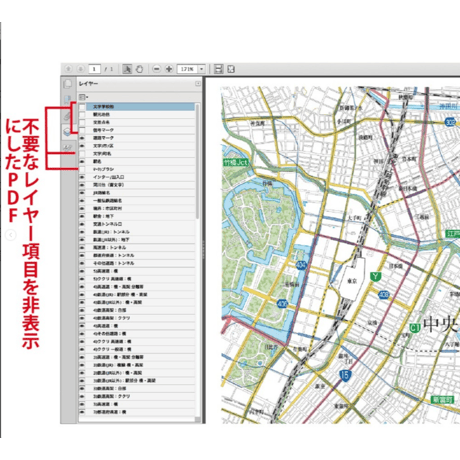460x460 pixels.
Task: Show the highlighted top layer via its checkbox
Action: point(82,107)
